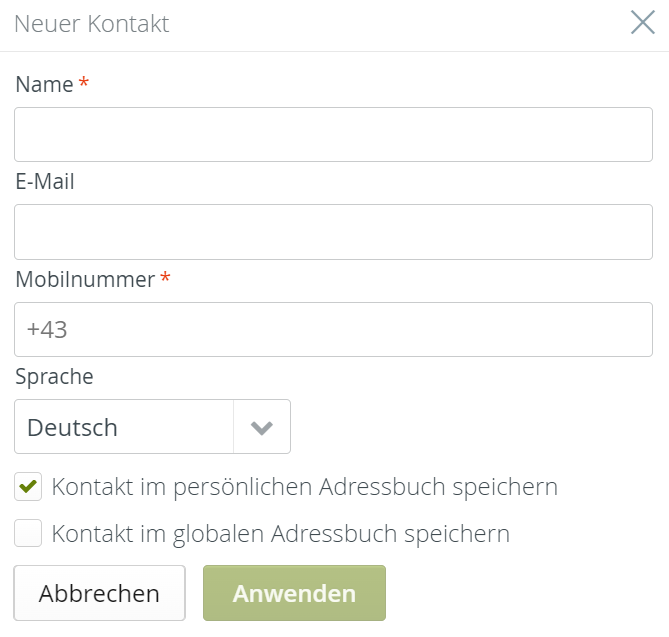Image resolution: width=669 pixels, height=637 pixels.
Task: Click into the E-Mail text field
Action: pos(333,232)
